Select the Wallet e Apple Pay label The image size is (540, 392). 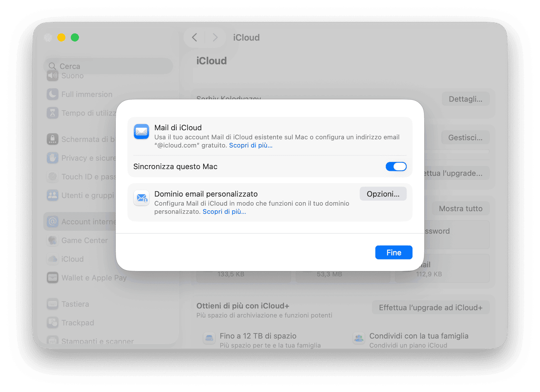click(94, 278)
